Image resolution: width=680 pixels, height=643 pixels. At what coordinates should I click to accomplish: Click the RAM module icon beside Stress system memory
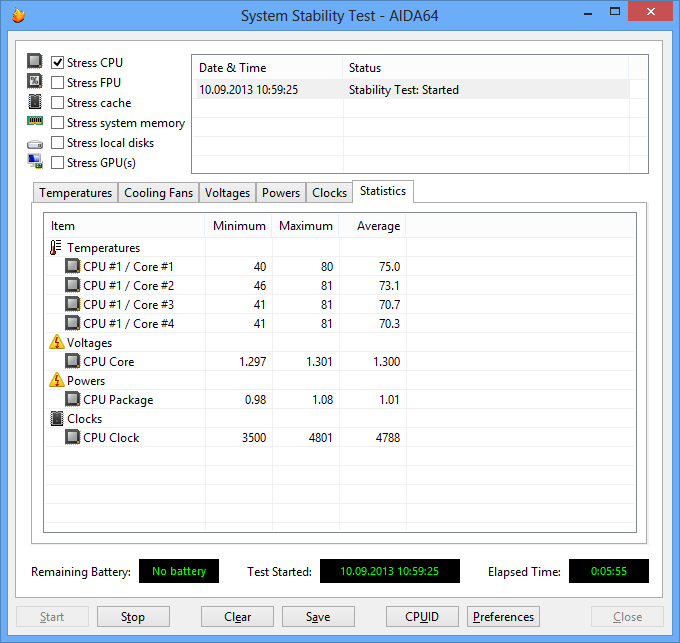(35, 121)
